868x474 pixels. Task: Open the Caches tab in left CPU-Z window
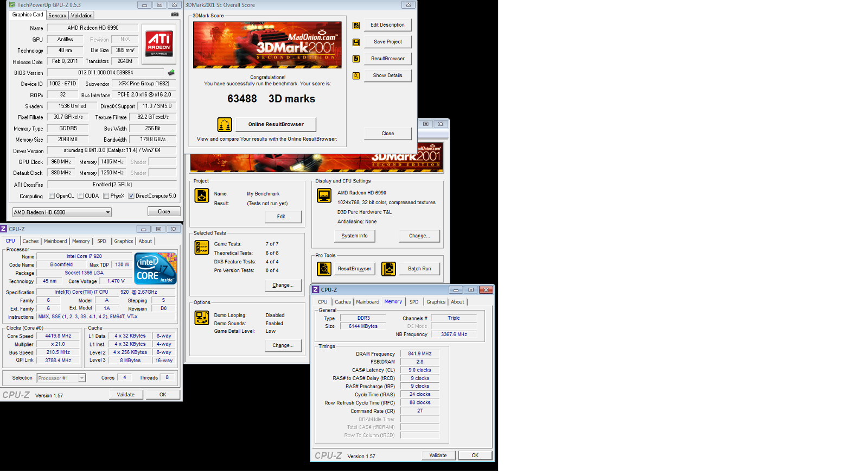(x=30, y=241)
